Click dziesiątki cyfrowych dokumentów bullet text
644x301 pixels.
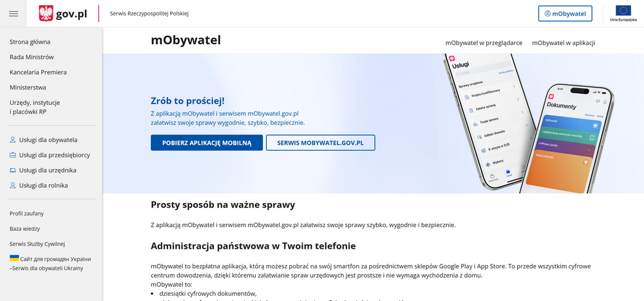[x=208, y=293]
